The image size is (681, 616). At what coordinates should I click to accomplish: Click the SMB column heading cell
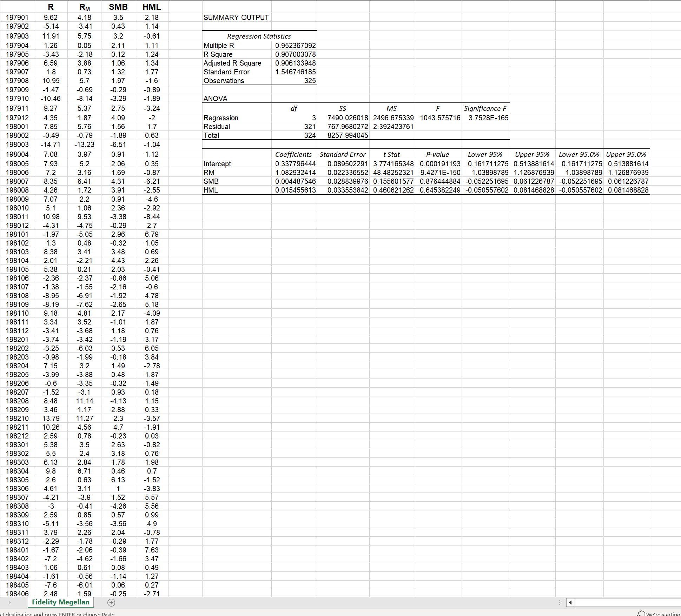[x=118, y=7]
